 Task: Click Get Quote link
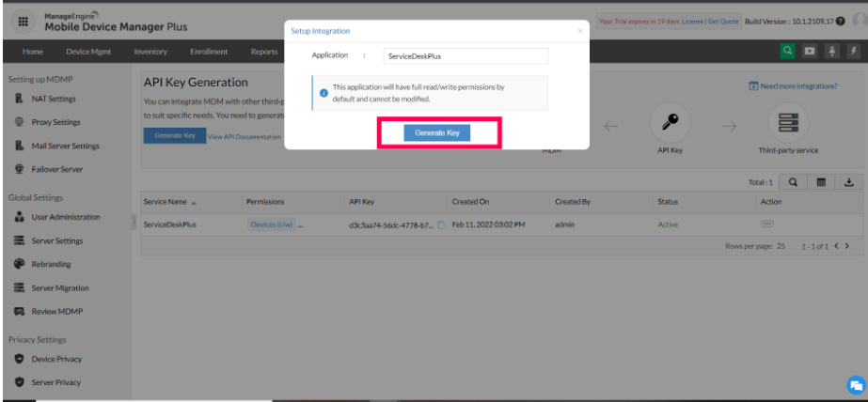point(723,22)
